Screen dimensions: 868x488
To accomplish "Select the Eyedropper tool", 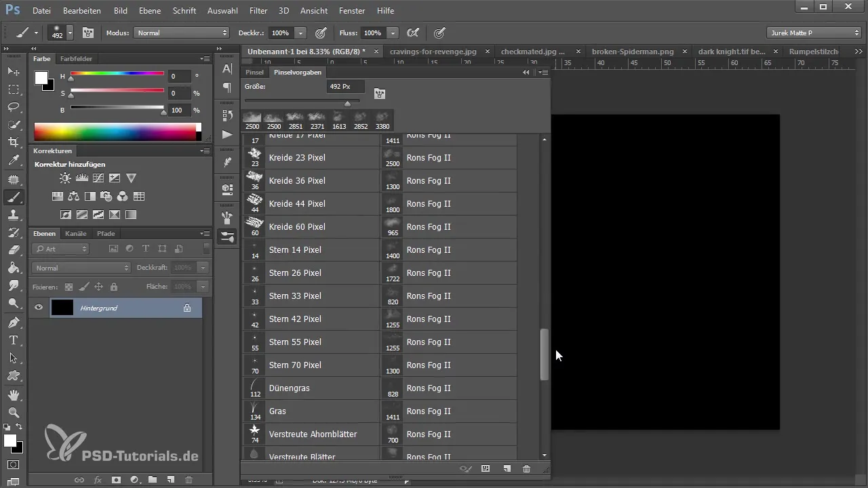I will tap(14, 161).
